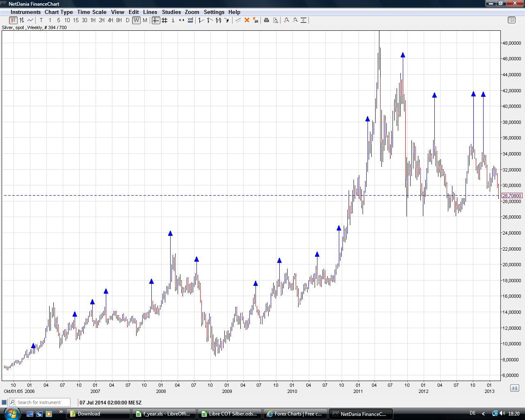
Task: Open the Zoom menu
Action: 192,12
